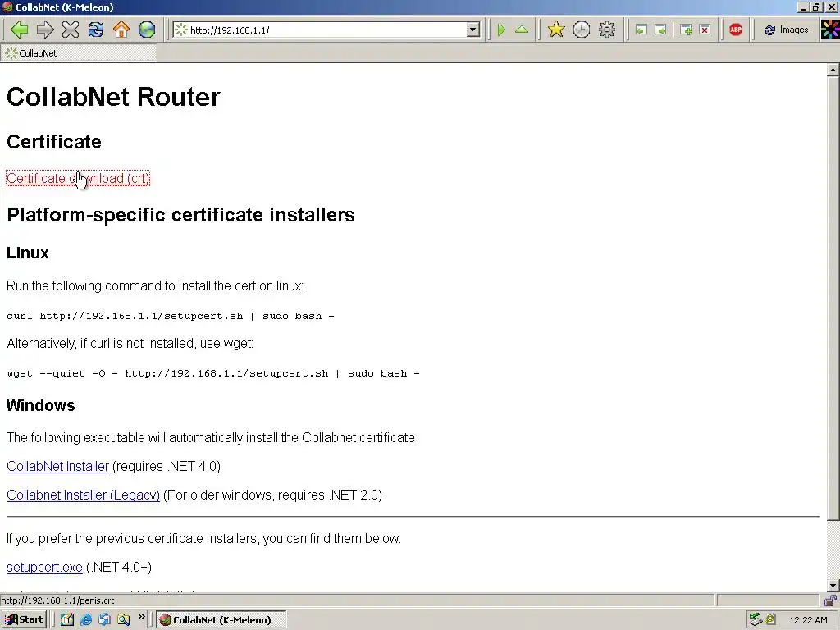
Task: Toggle the ABP Adblock Plus icon
Action: pos(736,30)
